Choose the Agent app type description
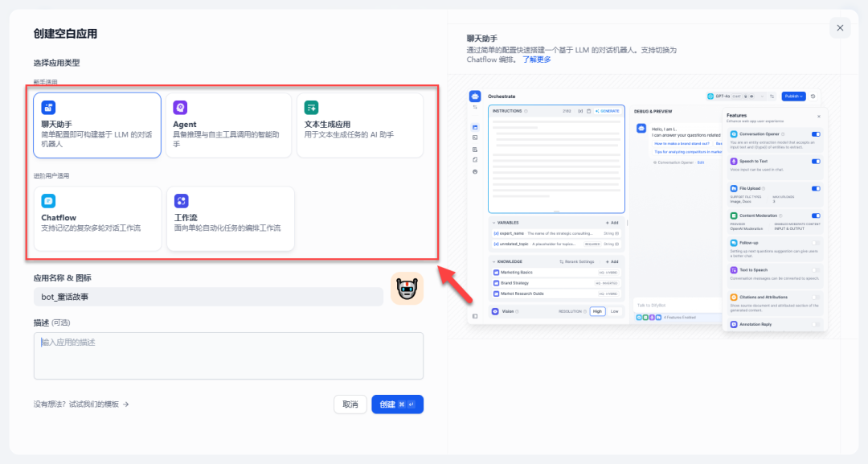 point(226,139)
